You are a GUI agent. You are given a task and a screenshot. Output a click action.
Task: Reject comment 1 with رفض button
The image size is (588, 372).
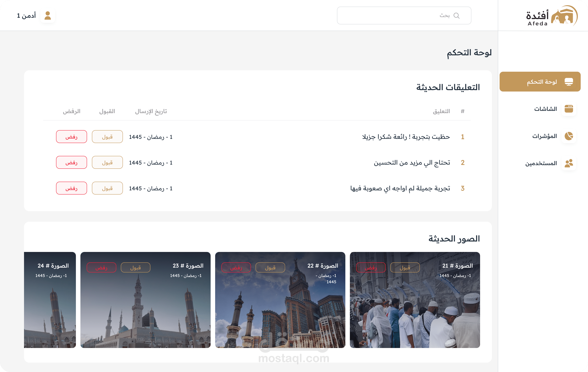[71, 137]
